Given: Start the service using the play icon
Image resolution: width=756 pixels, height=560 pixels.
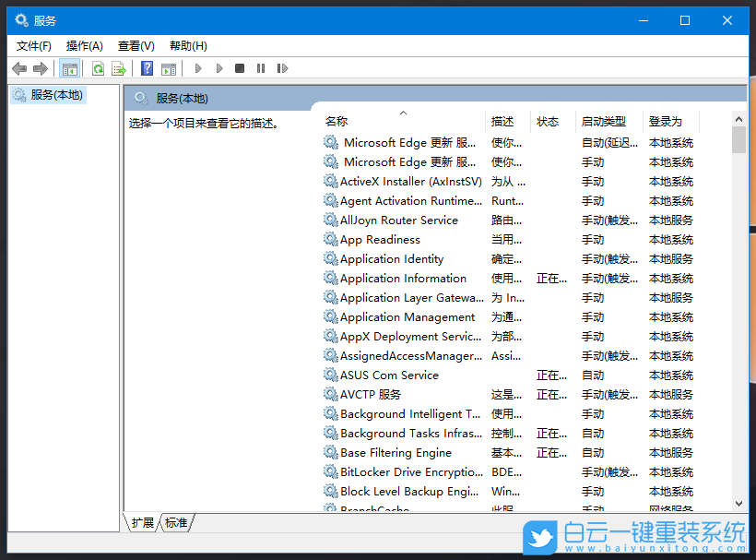Looking at the screenshot, I should pos(198,67).
